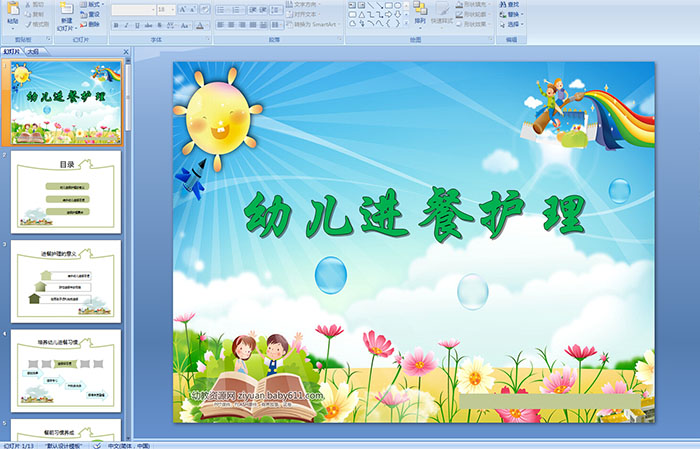Open the clipboard group dialog launcher
This screenshot has height=449, width=700.
coord(49,40)
